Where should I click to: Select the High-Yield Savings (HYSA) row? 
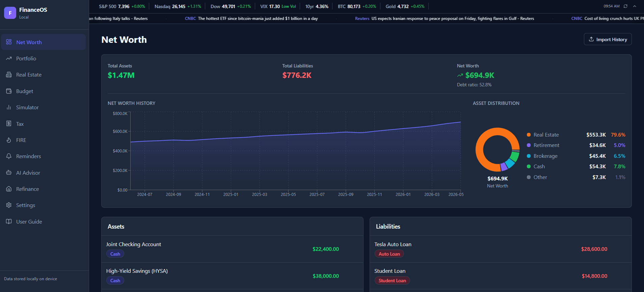232,276
